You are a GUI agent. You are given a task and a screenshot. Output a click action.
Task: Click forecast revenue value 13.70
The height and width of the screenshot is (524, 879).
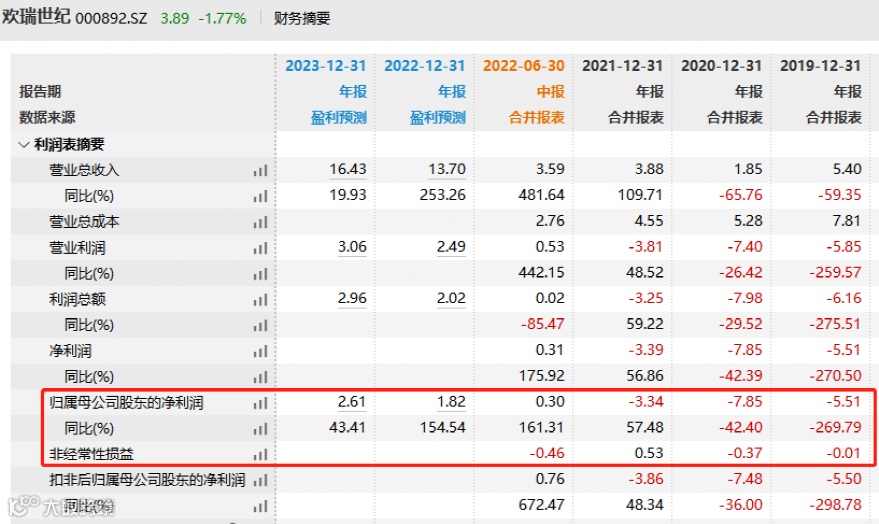(x=447, y=169)
